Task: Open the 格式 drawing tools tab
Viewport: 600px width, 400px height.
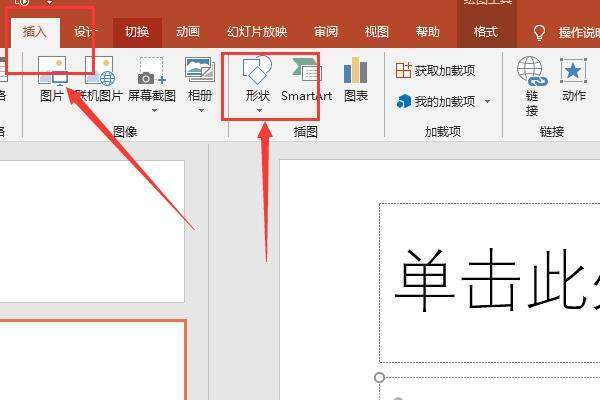Action: (x=486, y=32)
